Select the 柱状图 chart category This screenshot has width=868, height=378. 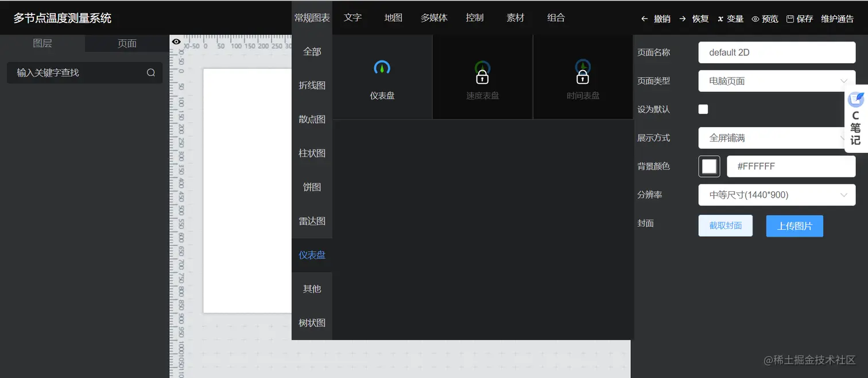pyautogui.click(x=312, y=153)
